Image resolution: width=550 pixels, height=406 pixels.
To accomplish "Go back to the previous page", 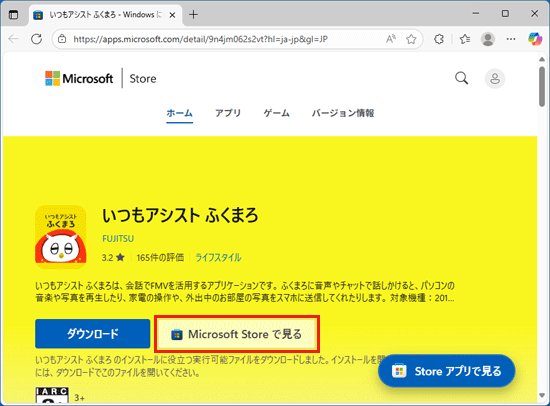I will click(x=13, y=39).
